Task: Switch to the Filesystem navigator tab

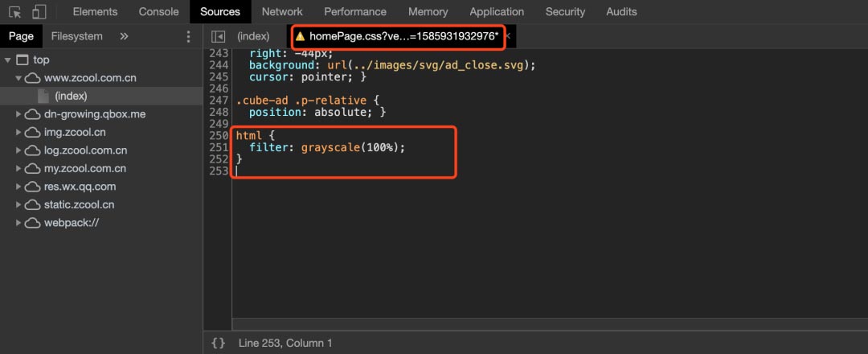Action: pos(77,36)
